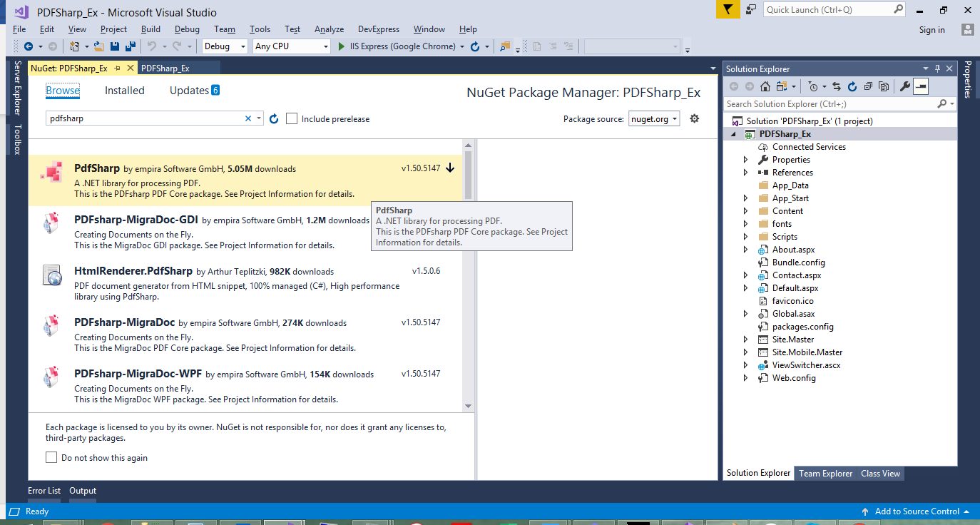Select packages.config in Solution Explorer

tap(802, 327)
